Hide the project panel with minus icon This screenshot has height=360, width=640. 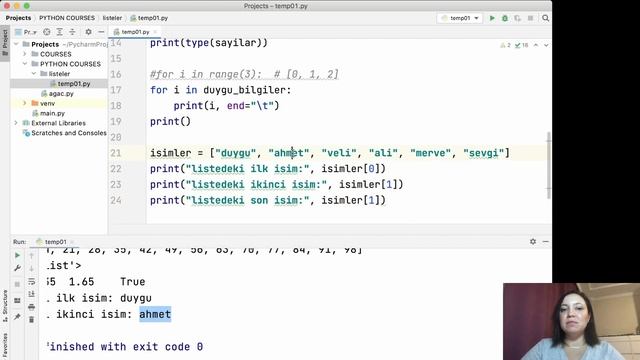tap(101, 32)
